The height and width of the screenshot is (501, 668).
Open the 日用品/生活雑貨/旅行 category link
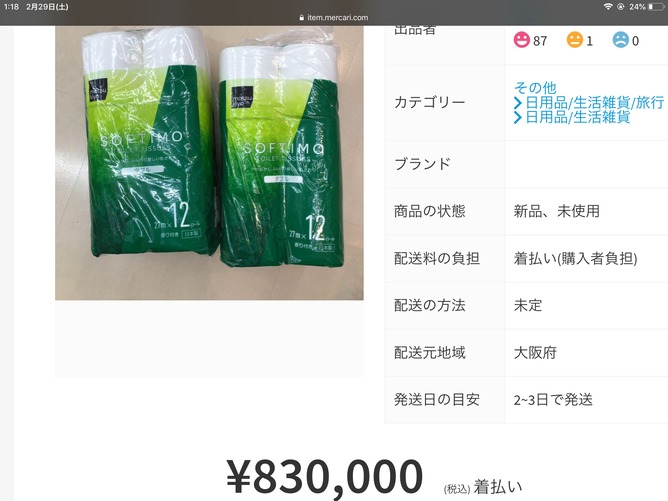pyautogui.click(x=594, y=103)
